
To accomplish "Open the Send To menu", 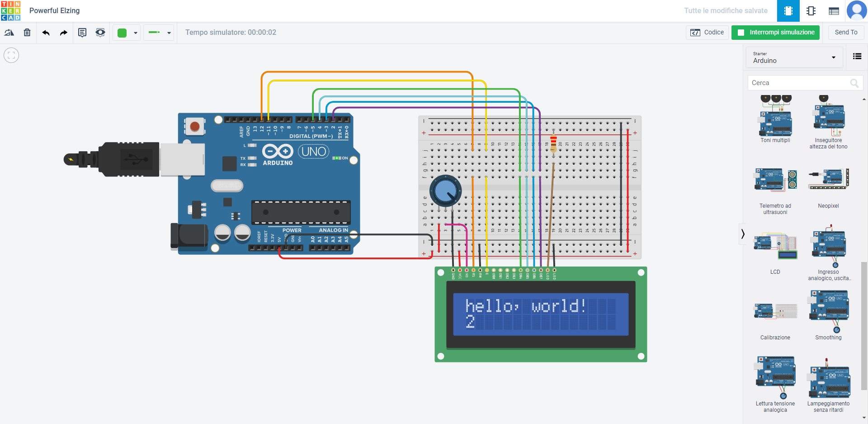I will tap(846, 33).
